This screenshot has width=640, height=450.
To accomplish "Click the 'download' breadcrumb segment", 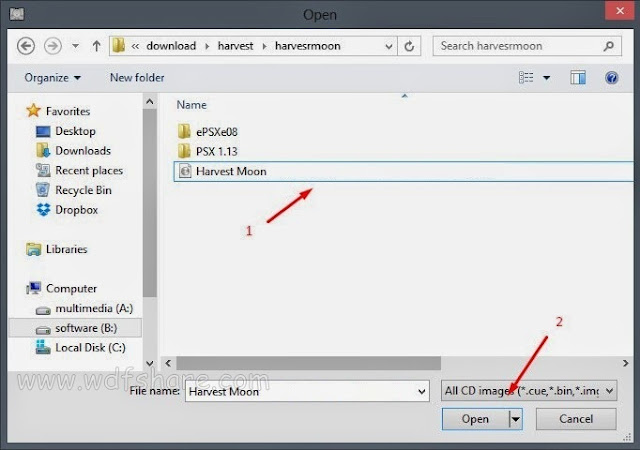I will coord(171,46).
